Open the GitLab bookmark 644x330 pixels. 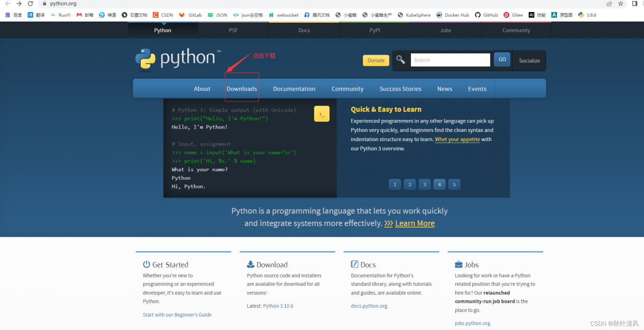point(191,15)
